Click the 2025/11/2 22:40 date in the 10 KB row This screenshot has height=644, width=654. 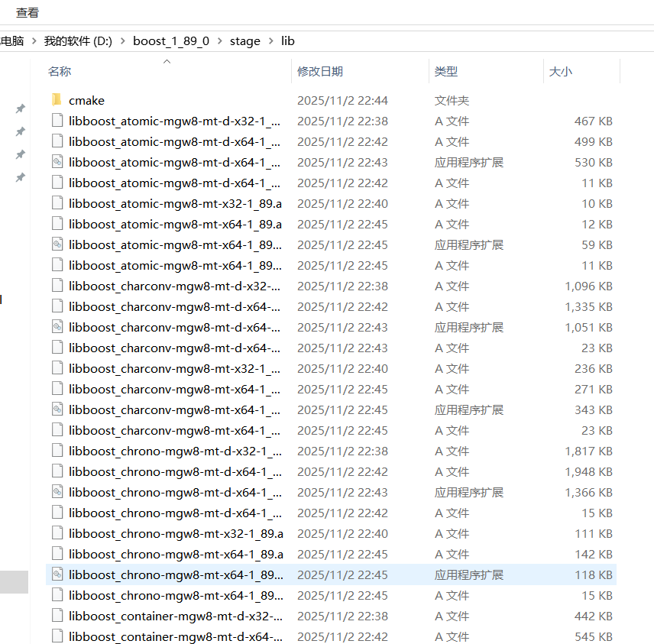coord(342,203)
